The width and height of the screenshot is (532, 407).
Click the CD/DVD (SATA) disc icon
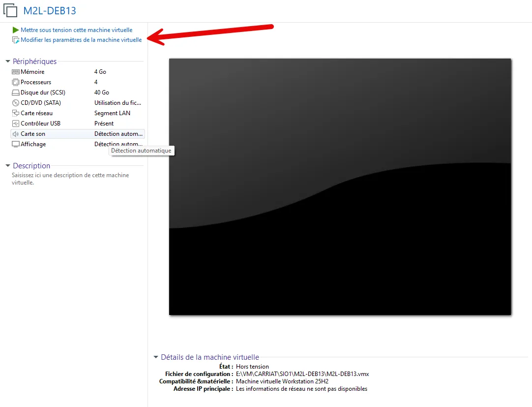tap(16, 103)
